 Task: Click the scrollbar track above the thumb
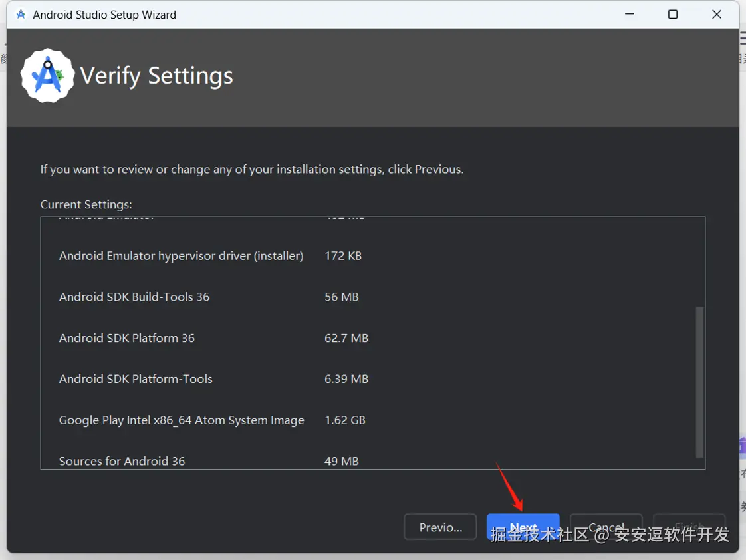pos(699,263)
